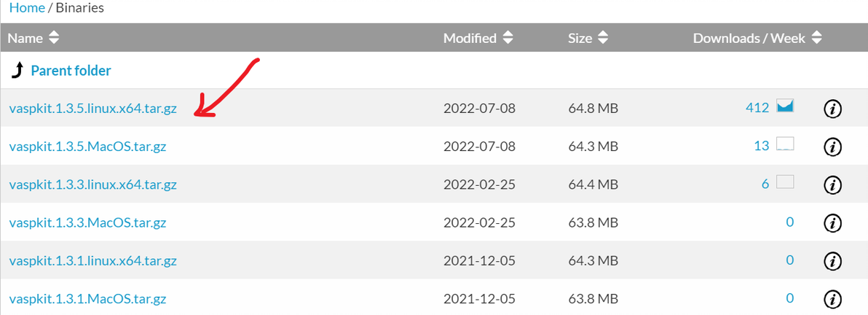
Task: Download vaspkit.1.3.3.linux.x64.tar.gz file
Action: [x=92, y=184]
